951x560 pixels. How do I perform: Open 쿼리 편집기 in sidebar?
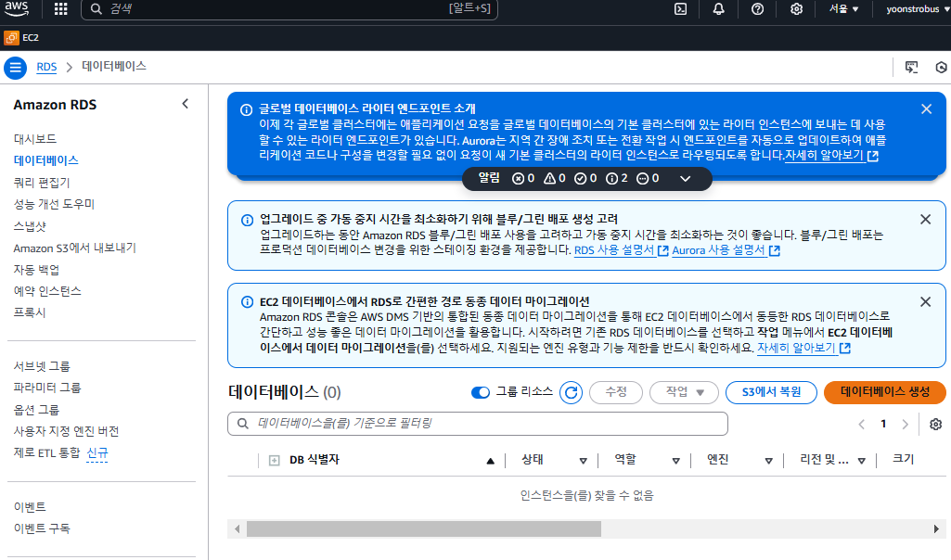click(x=42, y=183)
